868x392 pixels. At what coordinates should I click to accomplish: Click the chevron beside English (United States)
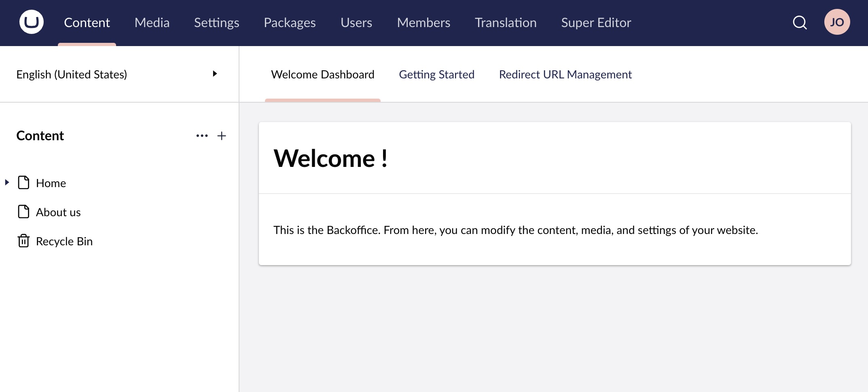pyautogui.click(x=215, y=74)
